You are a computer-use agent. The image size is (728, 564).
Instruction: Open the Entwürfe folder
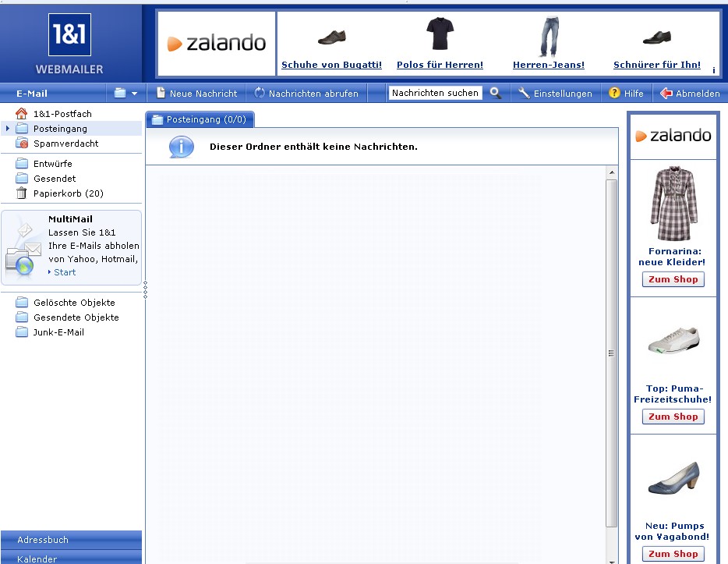[x=52, y=164]
